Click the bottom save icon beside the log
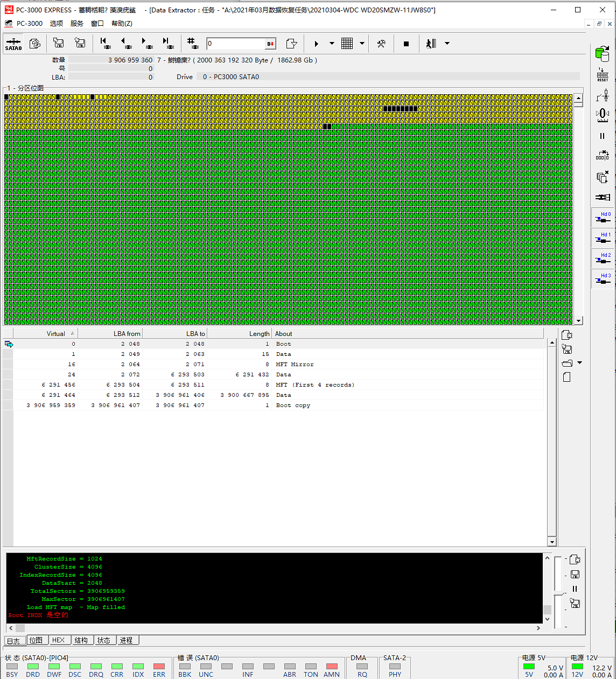Image resolution: width=616 pixels, height=679 pixels. click(x=575, y=604)
